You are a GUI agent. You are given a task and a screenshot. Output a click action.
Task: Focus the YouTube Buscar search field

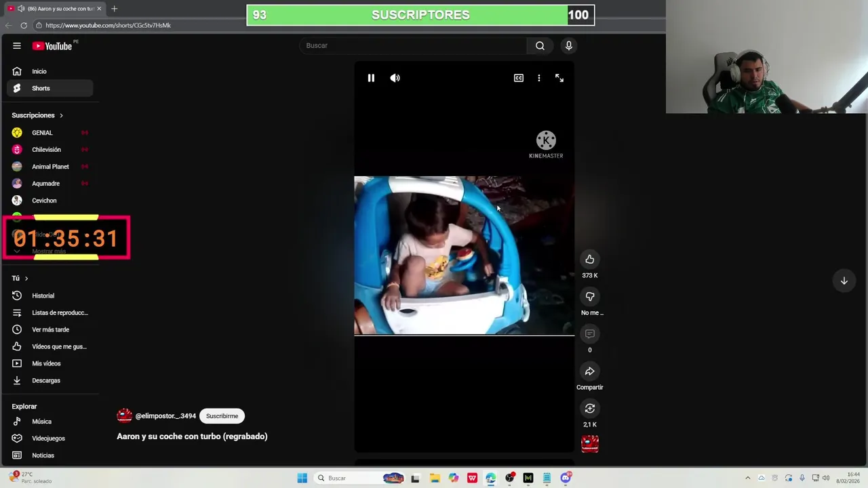413,45
